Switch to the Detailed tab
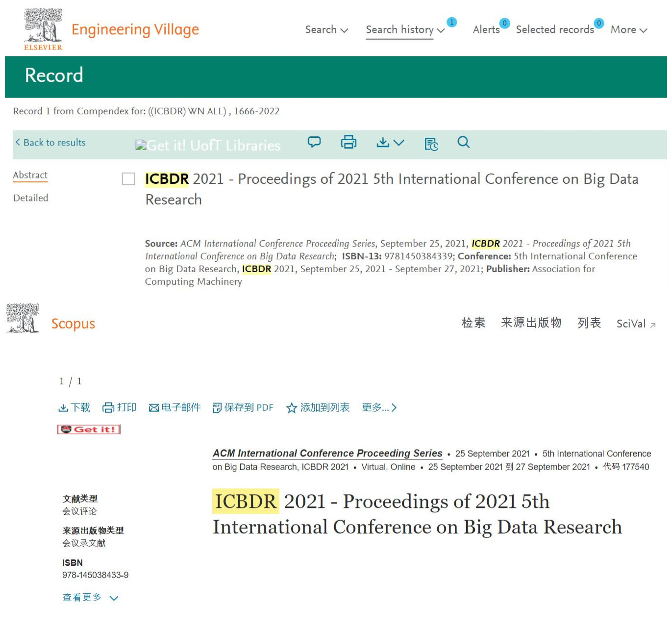 click(x=30, y=198)
